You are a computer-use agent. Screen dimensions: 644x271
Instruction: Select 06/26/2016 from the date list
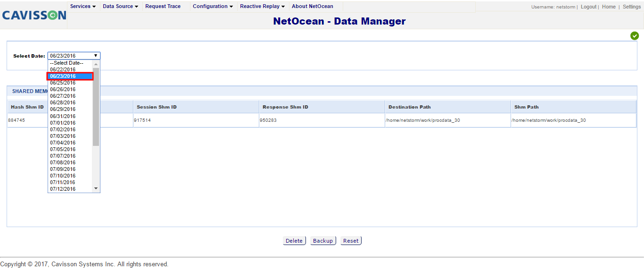(70, 89)
